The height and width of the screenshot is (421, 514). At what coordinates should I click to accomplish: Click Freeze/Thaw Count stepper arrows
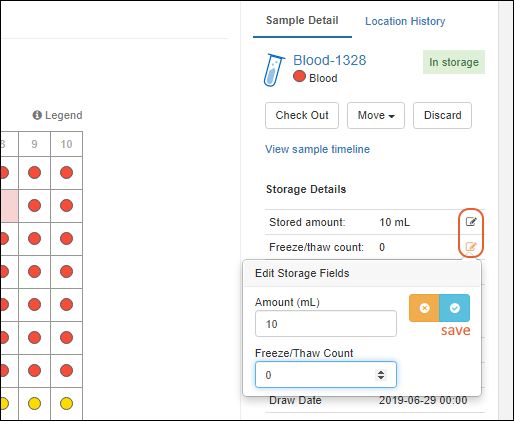point(381,375)
